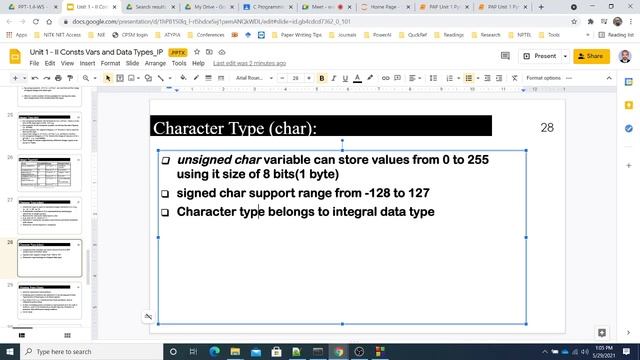Select slide 27 thumbnail
Image resolution: width=640 pixels, height=360 pixels.
[49, 216]
